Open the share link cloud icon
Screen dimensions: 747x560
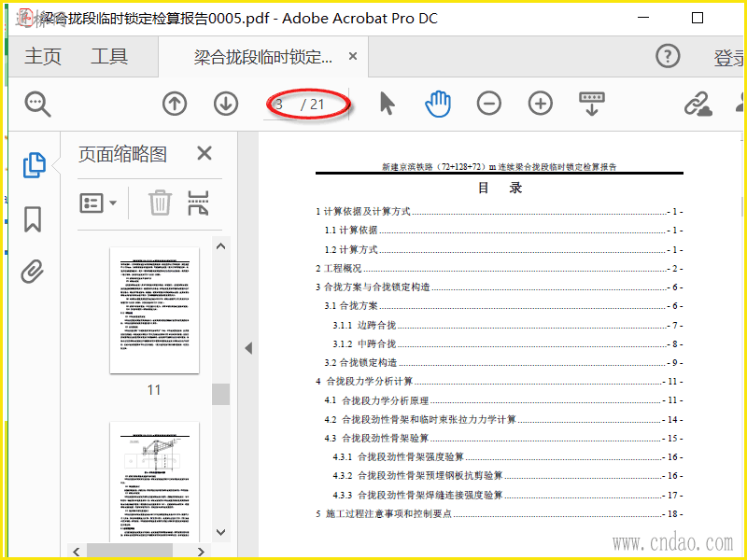click(x=698, y=104)
